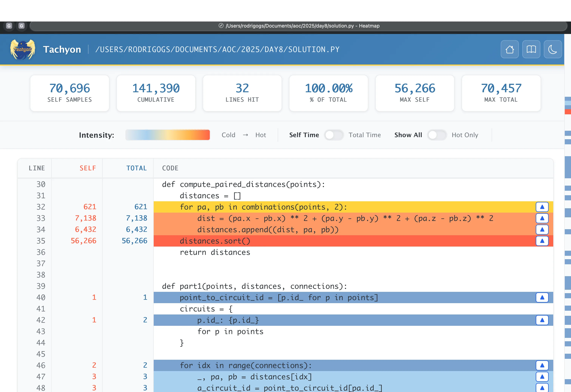This screenshot has width=571, height=392.
Task: Click caller arrow on line 34
Action: click(542, 230)
